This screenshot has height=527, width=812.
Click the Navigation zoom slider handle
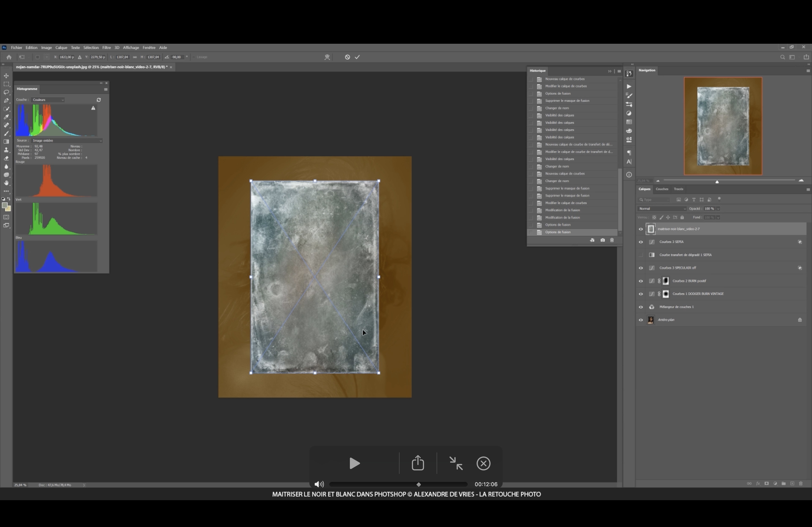click(x=717, y=182)
